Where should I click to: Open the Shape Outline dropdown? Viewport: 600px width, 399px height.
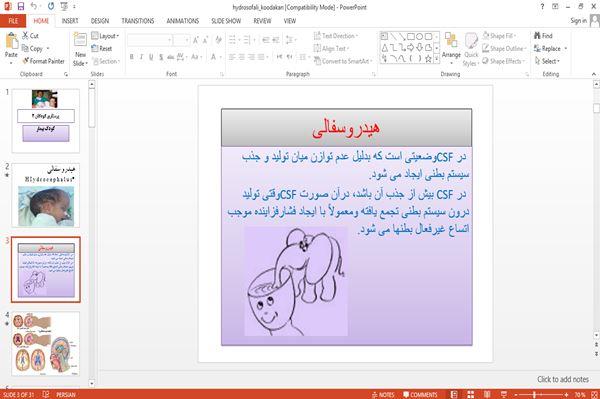click(504, 49)
